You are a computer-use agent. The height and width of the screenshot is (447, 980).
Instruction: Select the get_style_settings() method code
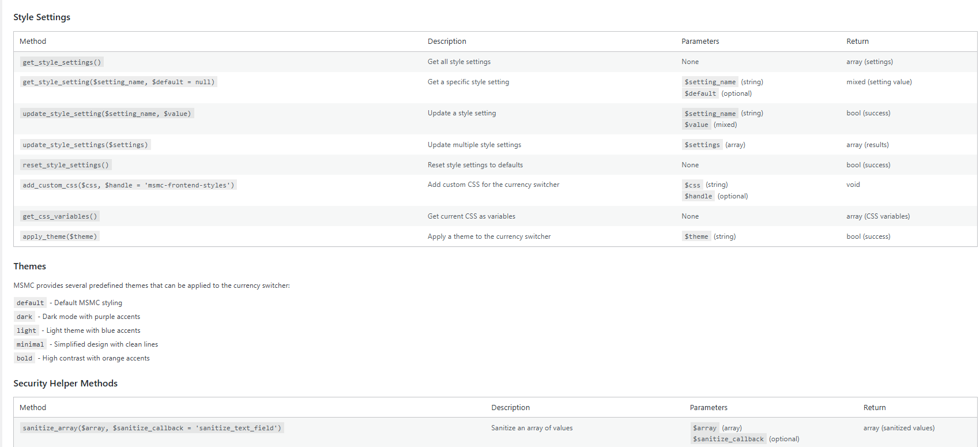(62, 62)
